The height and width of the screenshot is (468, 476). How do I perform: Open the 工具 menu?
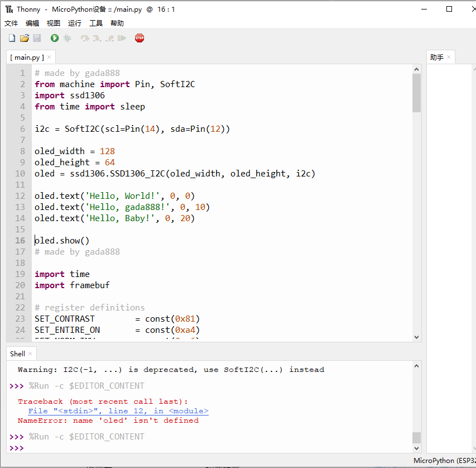pyautogui.click(x=96, y=23)
